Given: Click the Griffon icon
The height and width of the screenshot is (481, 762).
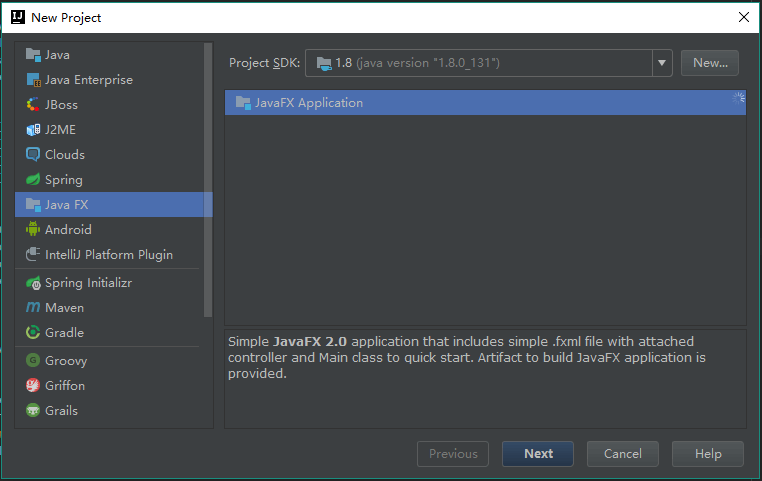Looking at the screenshot, I should pos(33,386).
